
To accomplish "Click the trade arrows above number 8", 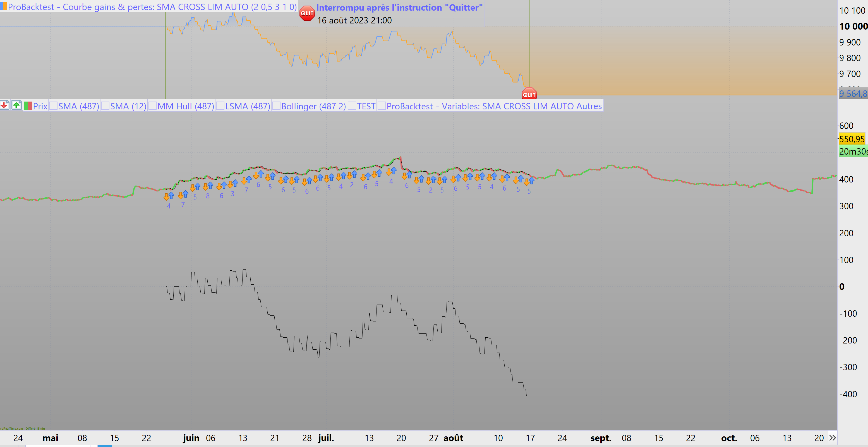I will [x=208, y=186].
